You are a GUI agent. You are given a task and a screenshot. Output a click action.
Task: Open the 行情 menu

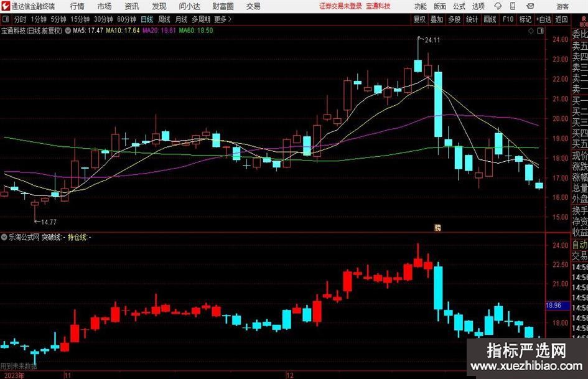[x=77, y=6]
